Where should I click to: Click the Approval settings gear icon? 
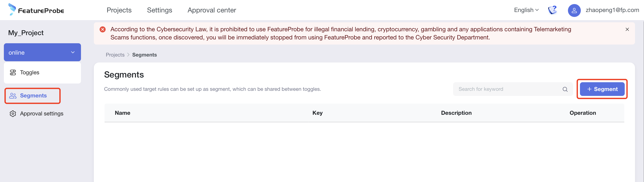[13, 114]
